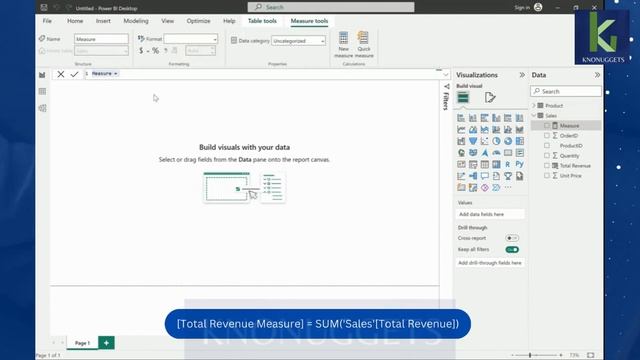Select the Table visual

pos(484,164)
